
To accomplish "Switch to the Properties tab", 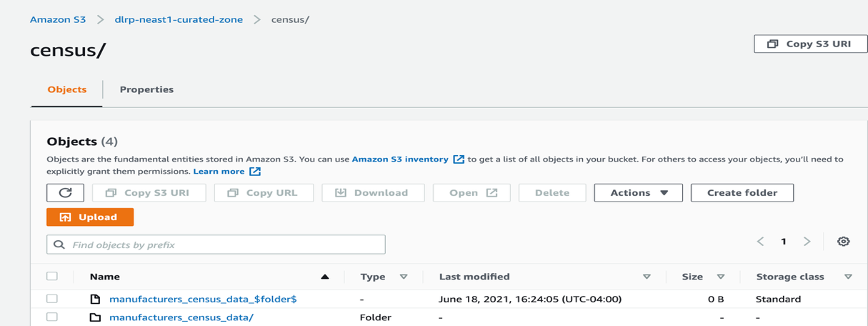I will pyautogui.click(x=146, y=89).
